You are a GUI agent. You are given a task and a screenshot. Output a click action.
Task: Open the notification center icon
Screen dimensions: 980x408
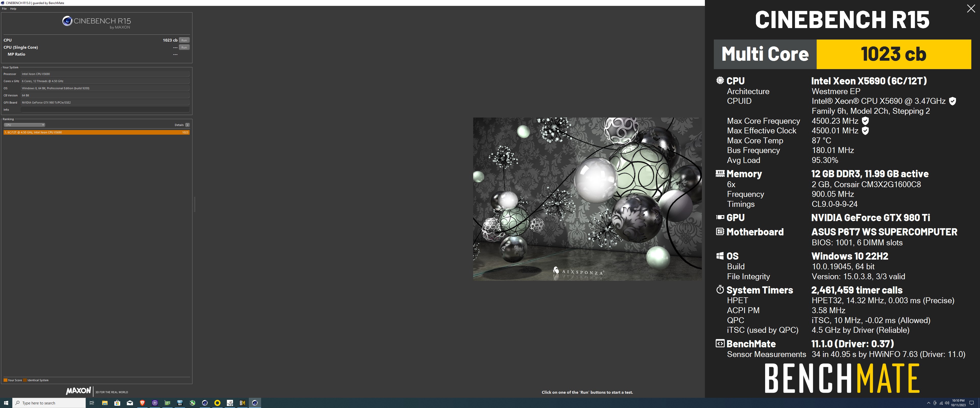point(972,403)
